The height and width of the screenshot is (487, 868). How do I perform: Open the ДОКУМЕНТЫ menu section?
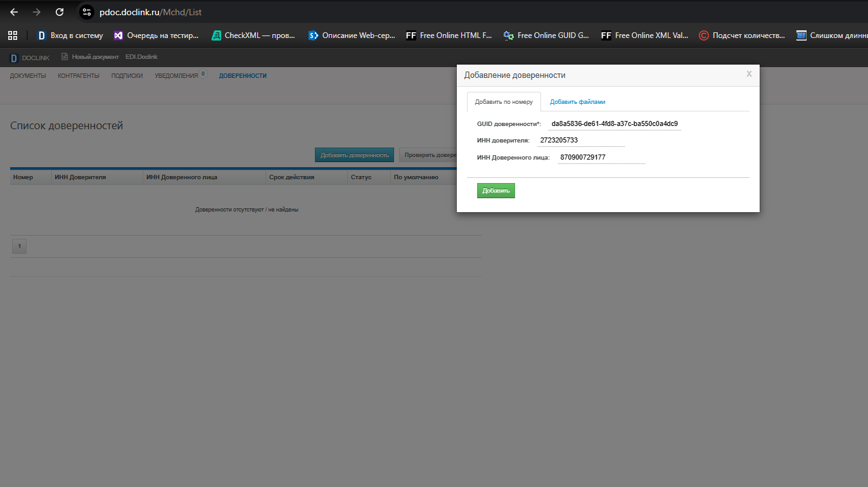click(x=28, y=76)
